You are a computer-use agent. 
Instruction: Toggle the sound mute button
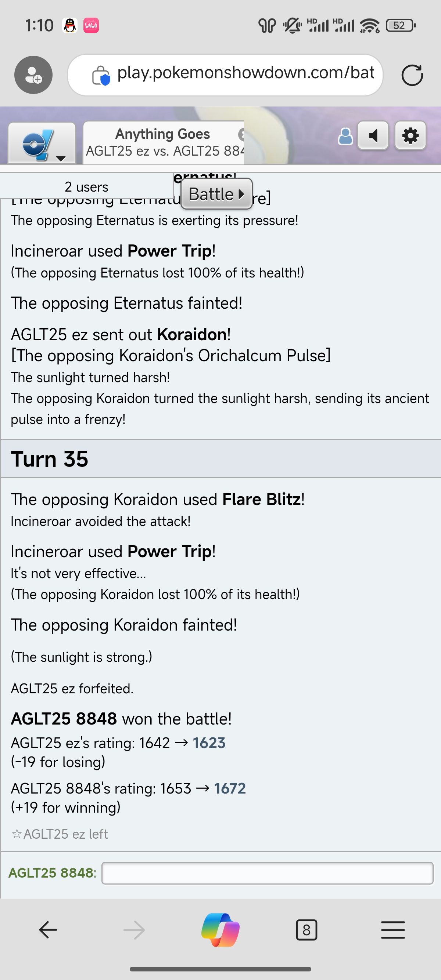(373, 135)
